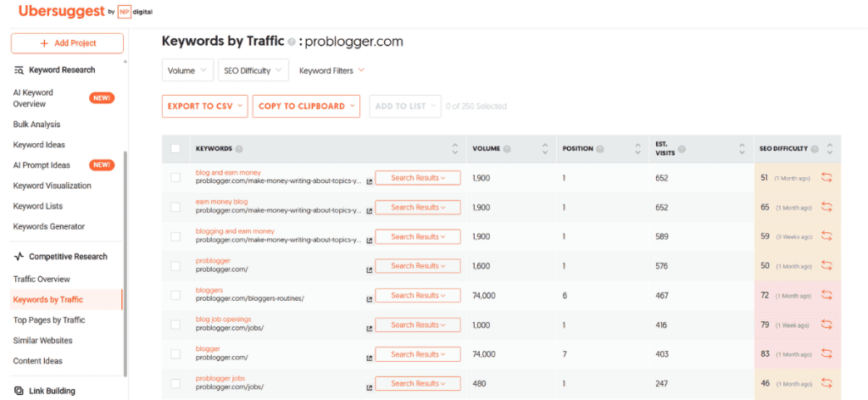
Task: Open AI Keyword Overview in sidebar
Action: (x=33, y=98)
